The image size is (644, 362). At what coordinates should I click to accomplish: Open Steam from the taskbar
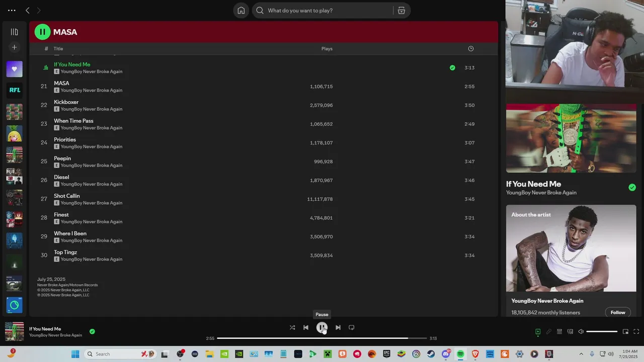click(x=431, y=354)
